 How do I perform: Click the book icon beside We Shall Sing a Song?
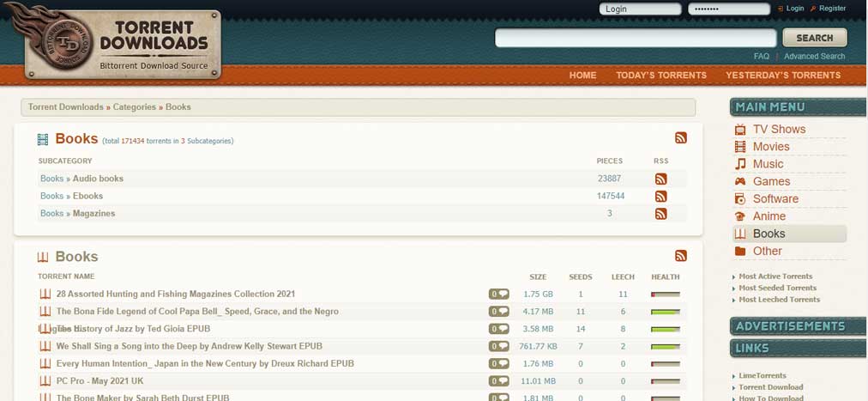coord(45,346)
